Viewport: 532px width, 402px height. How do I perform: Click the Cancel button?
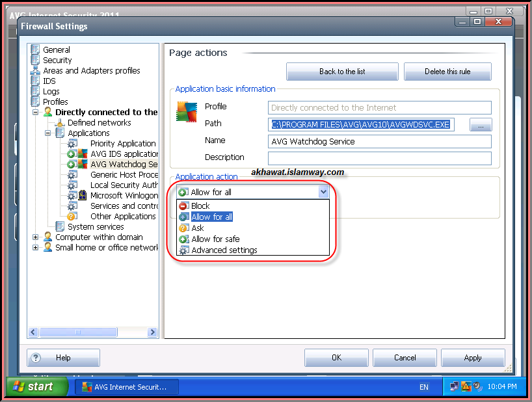[x=405, y=358]
